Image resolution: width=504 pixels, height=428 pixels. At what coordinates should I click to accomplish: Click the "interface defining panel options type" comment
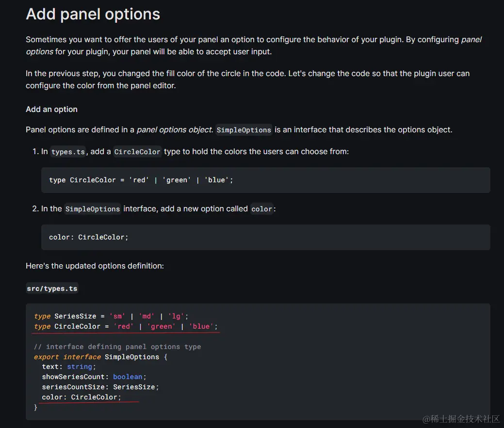[117, 347]
